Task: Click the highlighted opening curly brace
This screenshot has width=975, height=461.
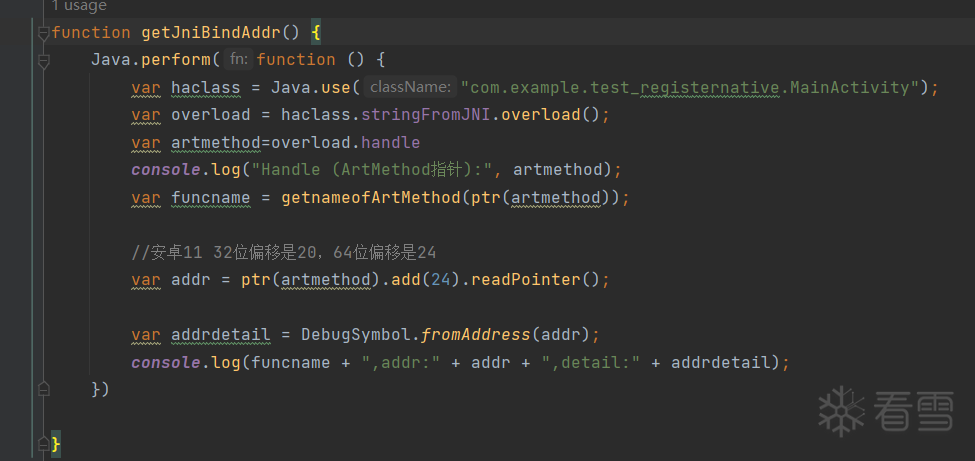Action: 316,32
